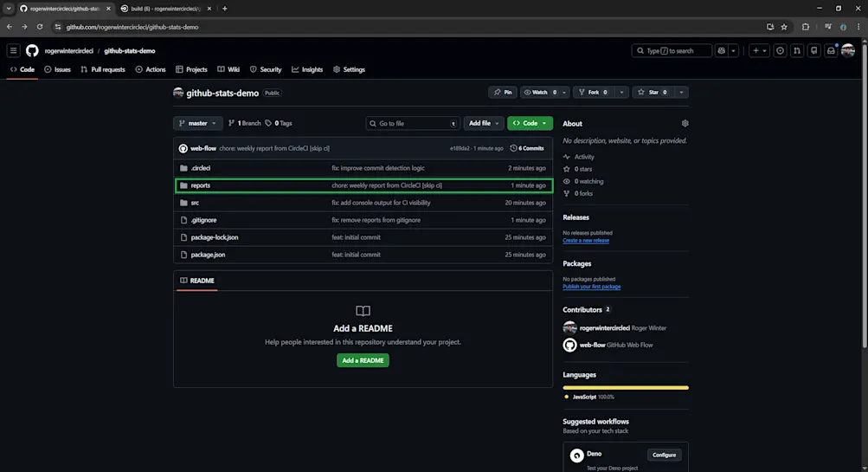Select the README tab
This screenshot has height=472, width=868.
pyautogui.click(x=197, y=281)
